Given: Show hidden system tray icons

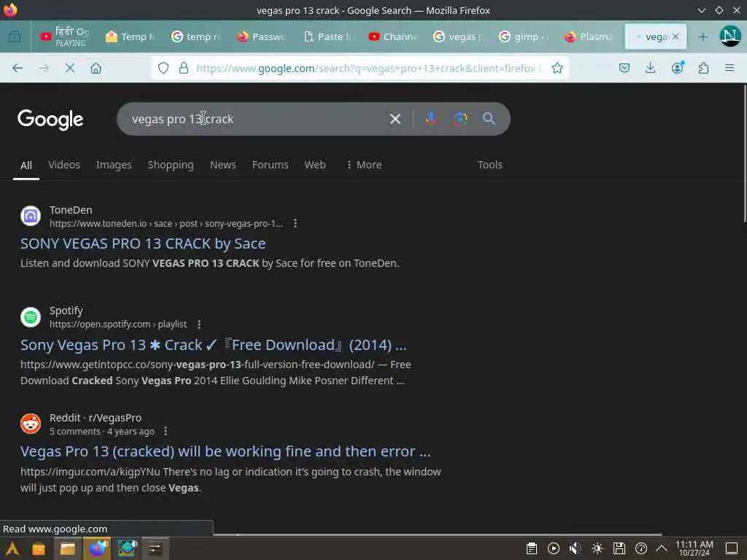Looking at the screenshot, I should tap(662, 548).
